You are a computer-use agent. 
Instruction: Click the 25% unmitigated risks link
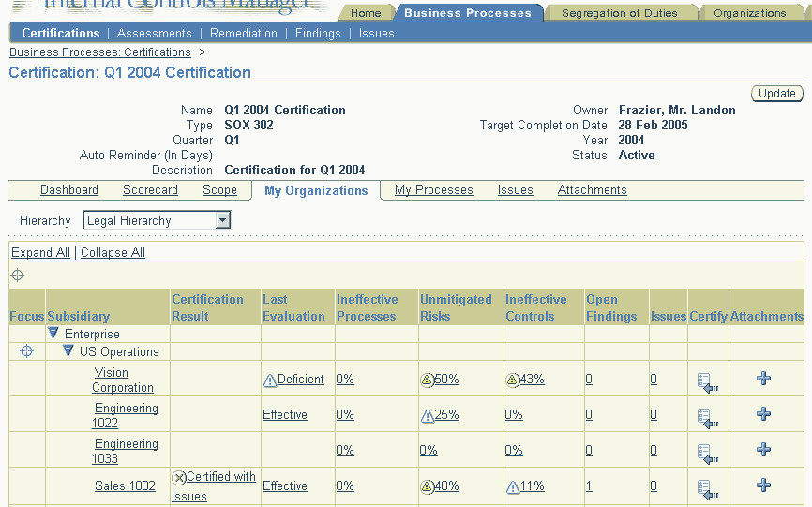pyautogui.click(x=447, y=414)
